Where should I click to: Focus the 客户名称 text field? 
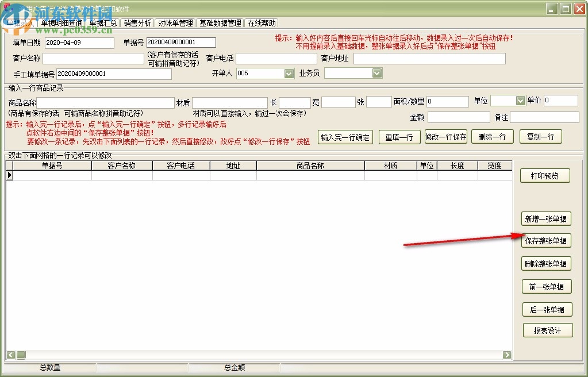point(93,59)
